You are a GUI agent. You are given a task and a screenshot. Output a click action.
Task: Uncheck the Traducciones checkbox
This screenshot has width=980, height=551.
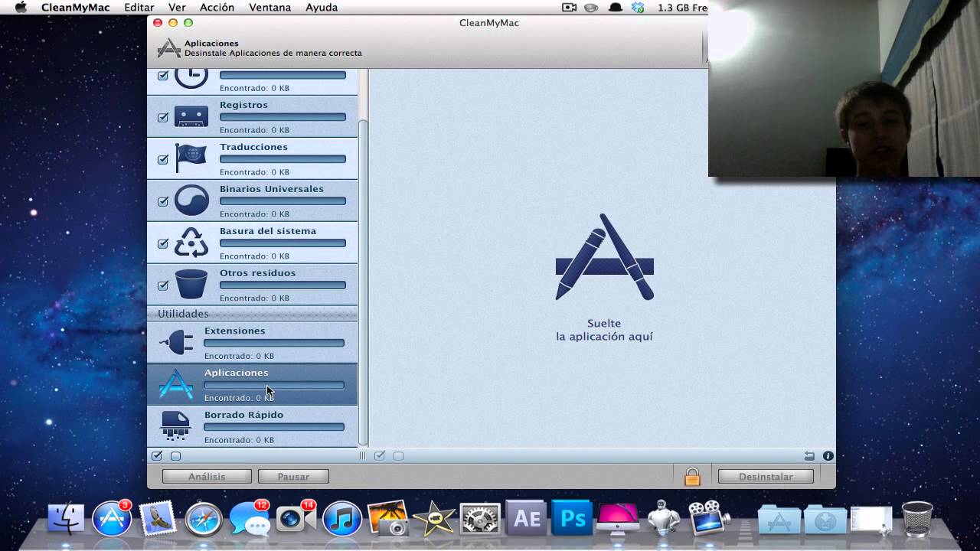162,160
